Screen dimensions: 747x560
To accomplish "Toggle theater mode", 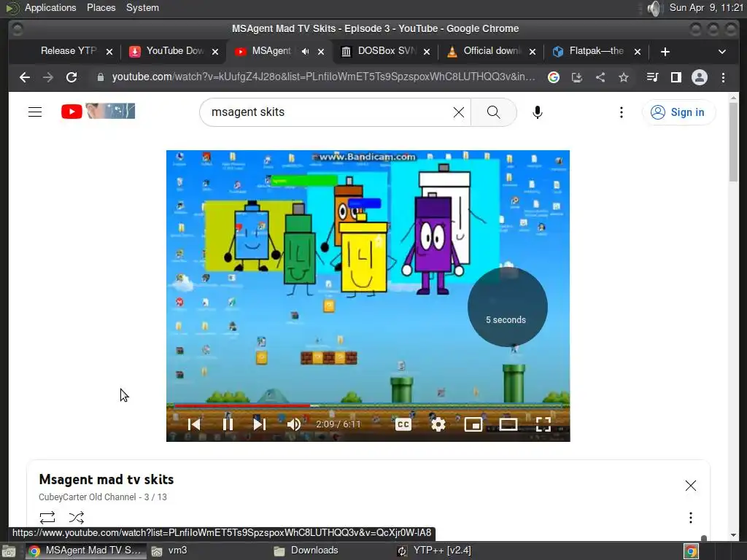I will [508, 424].
